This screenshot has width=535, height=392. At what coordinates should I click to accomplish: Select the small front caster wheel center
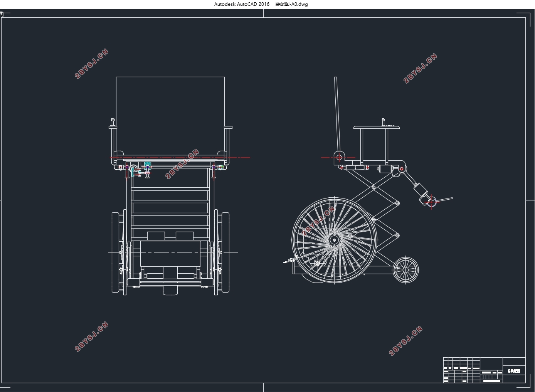click(406, 270)
